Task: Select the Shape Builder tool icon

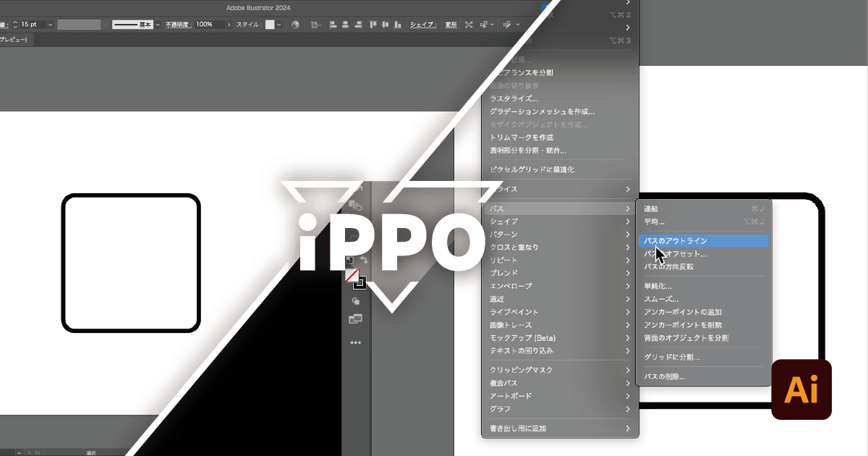Action: point(355,206)
